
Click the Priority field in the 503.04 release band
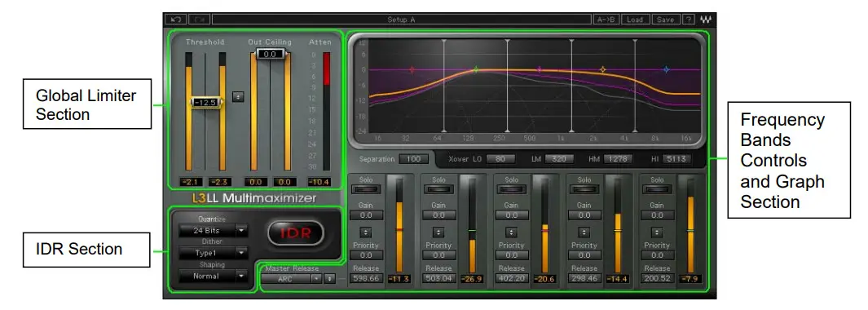[438, 255]
